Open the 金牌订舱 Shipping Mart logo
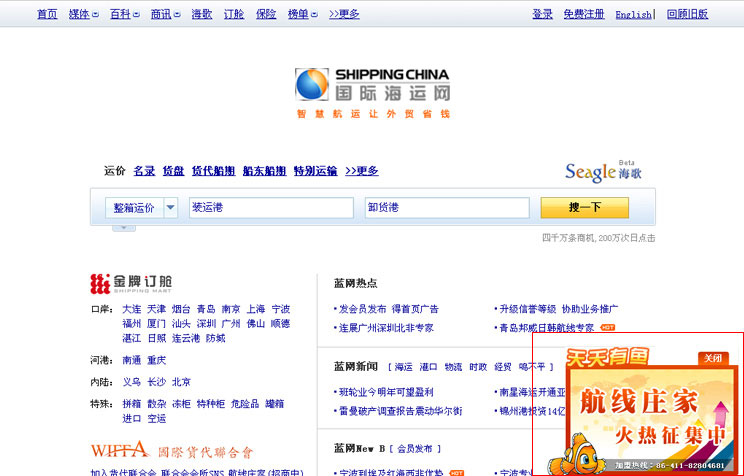This screenshot has height=476, width=744. point(131,282)
